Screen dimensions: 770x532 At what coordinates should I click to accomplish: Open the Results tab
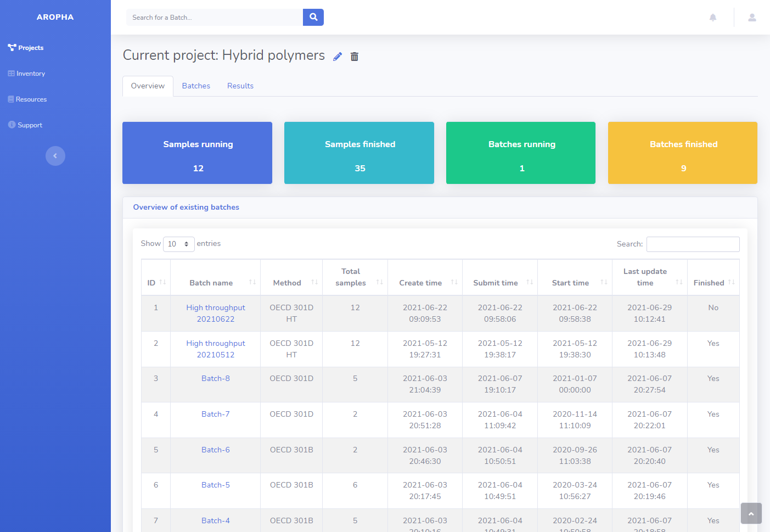pyautogui.click(x=240, y=86)
